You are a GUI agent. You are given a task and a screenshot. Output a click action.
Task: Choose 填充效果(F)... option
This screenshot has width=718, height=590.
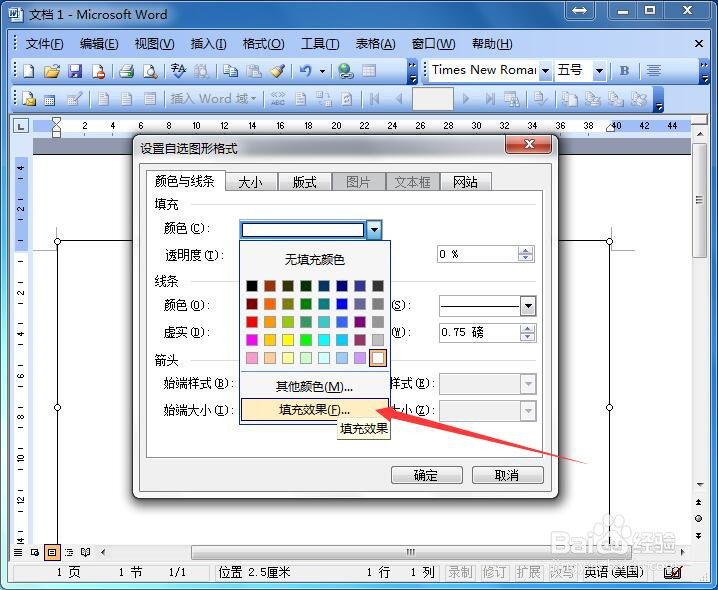(x=314, y=410)
